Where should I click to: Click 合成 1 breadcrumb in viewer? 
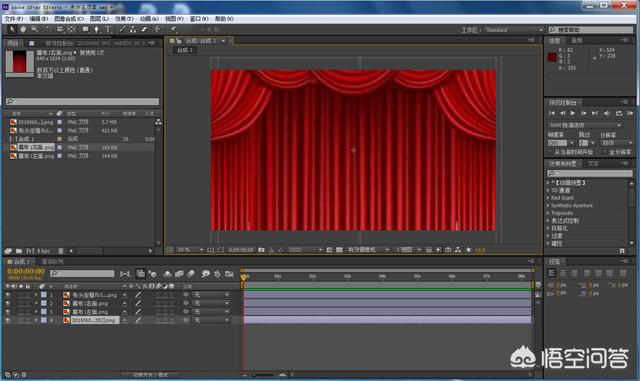click(185, 50)
